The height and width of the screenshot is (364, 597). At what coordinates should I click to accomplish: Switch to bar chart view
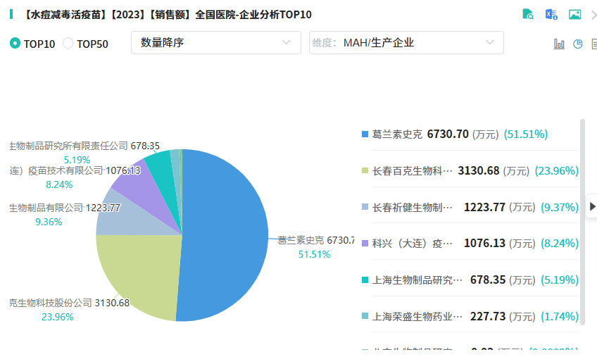[559, 44]
